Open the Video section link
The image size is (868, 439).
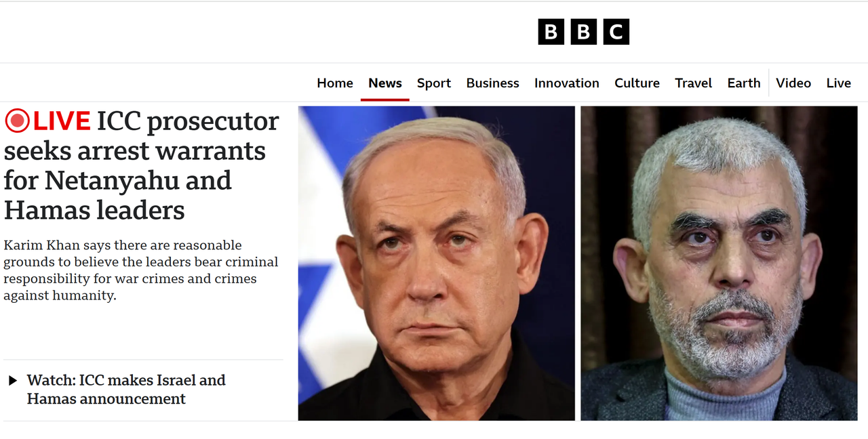point(793,83)
